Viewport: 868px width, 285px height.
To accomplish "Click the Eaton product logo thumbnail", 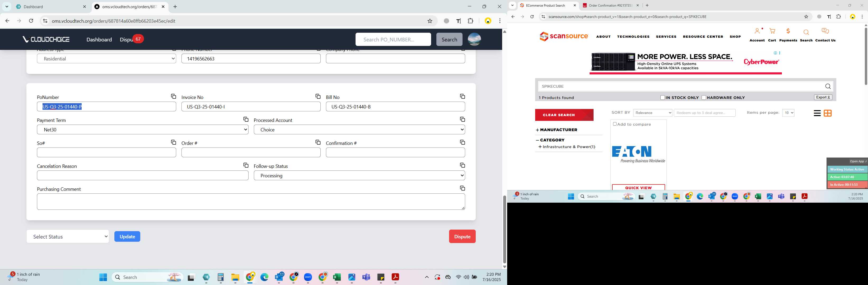I will (638, 154).
